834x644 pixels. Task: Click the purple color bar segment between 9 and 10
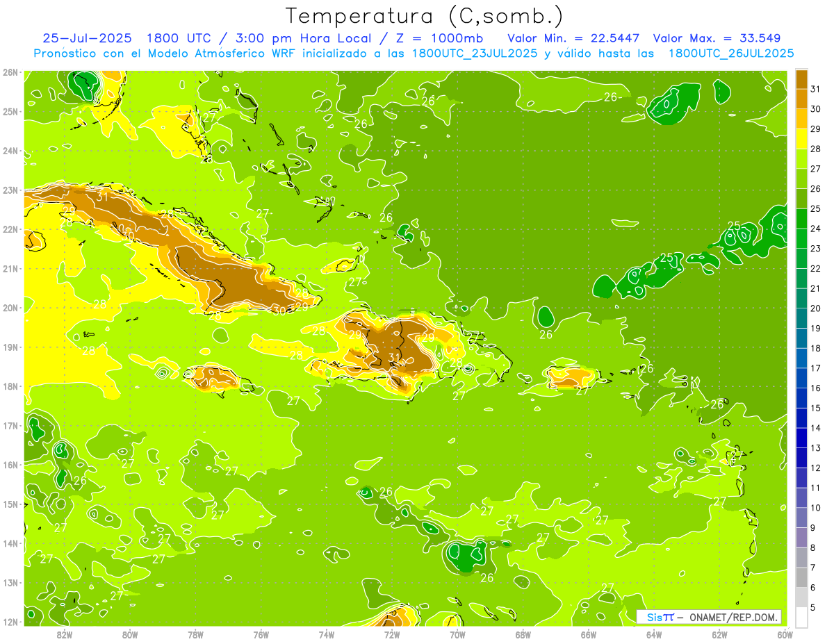click(801, 518)
